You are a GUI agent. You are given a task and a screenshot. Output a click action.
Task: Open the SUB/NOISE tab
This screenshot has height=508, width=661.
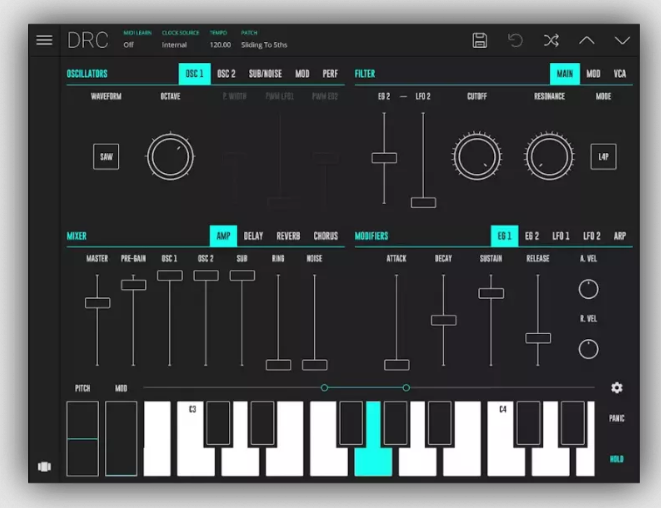(265, 74)
